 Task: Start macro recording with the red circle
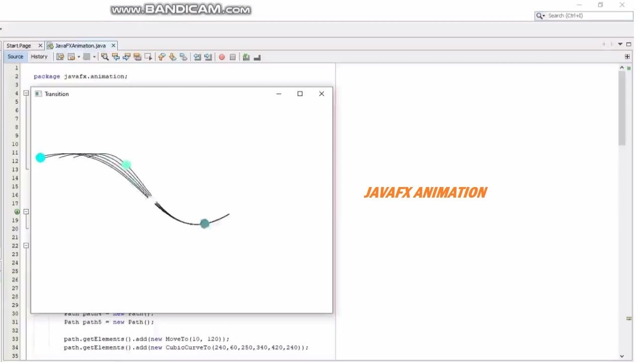pyautogui.click(x=221, y=57)
